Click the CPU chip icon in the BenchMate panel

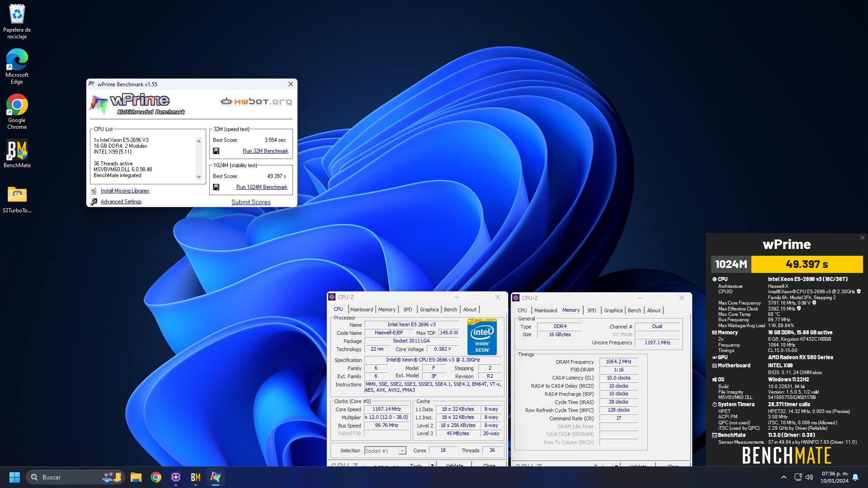(714, 279)
